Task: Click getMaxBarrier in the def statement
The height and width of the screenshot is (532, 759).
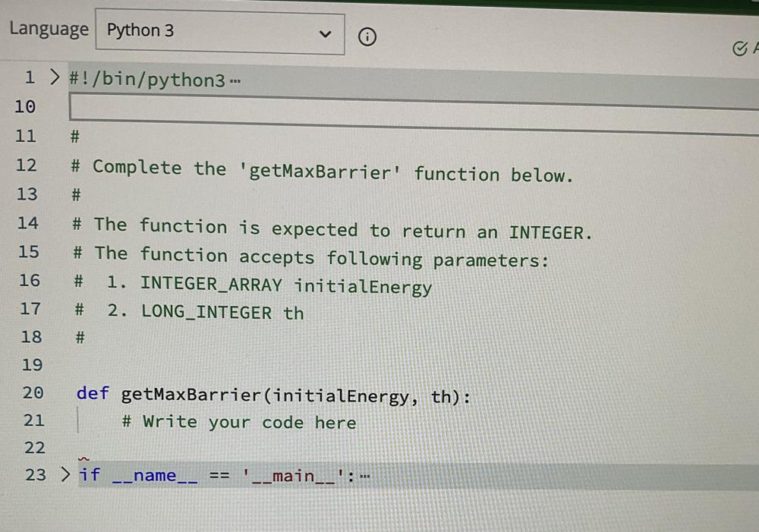Action: tap(193, 395)
